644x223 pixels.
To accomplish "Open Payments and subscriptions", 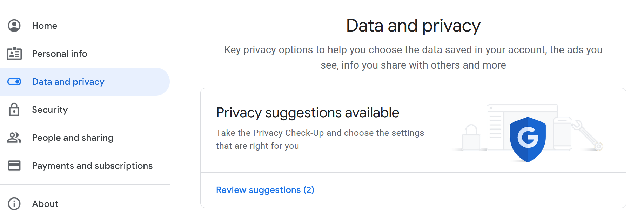I will [92, 166].
